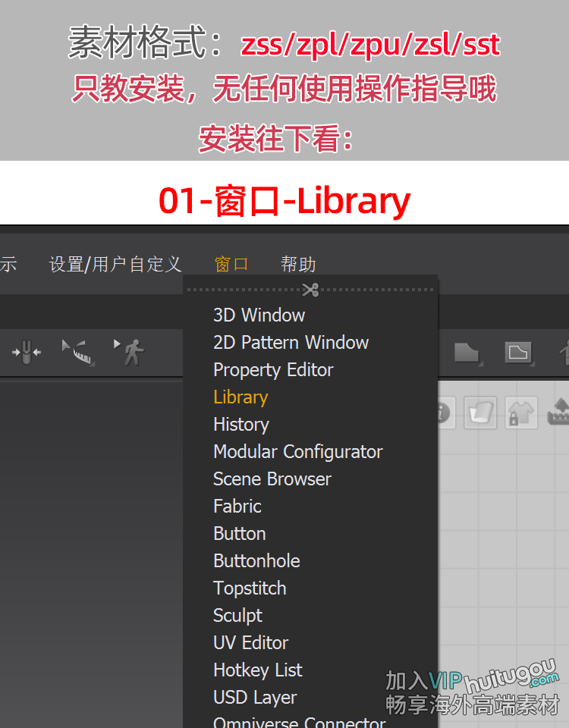Click the scissors tear-off menu handle

310,290
